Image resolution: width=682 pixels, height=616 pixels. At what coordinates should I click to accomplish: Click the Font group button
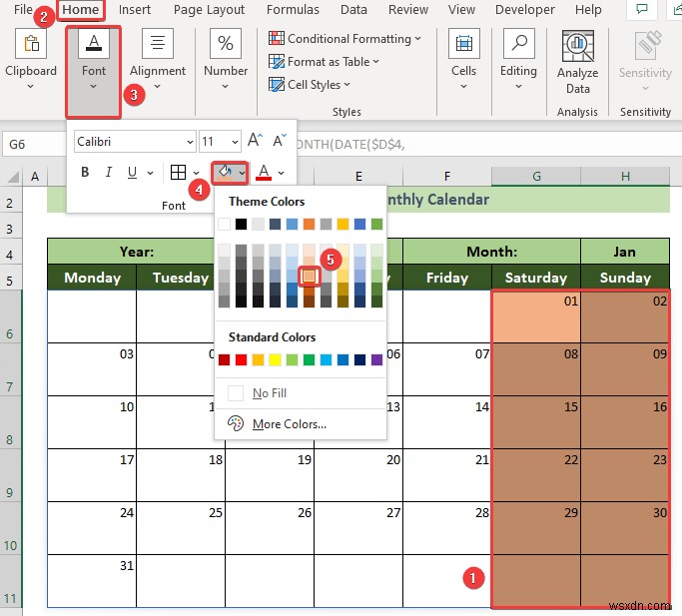pyautogui.click(x=94, y=72)
